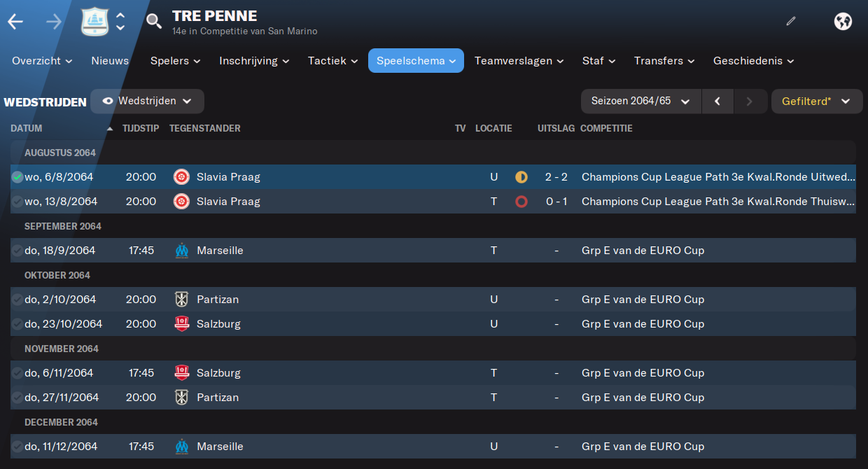Toggle checkmark for do, 2/10/2064 Partizan match
The width and height of the screenshot is (868, 469).
click(x=17, y=300)
